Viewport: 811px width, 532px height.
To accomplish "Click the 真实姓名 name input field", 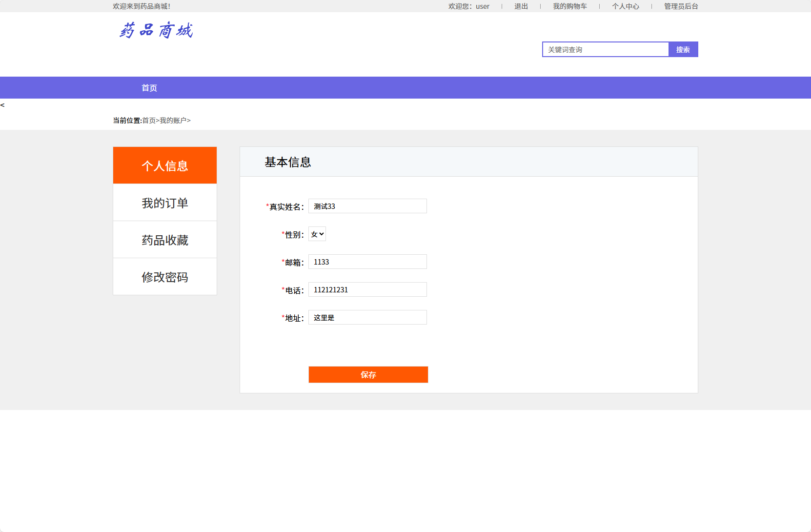I will coord(367,206).
